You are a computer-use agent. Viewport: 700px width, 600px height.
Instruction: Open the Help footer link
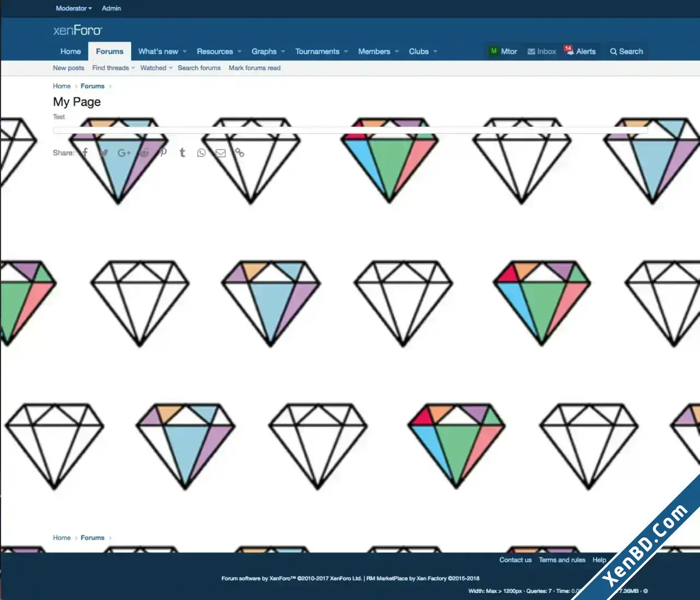[x=599, y=560]
